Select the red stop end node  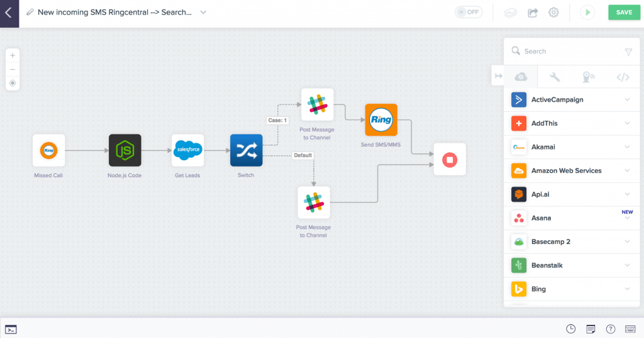(x=449, y=160)
